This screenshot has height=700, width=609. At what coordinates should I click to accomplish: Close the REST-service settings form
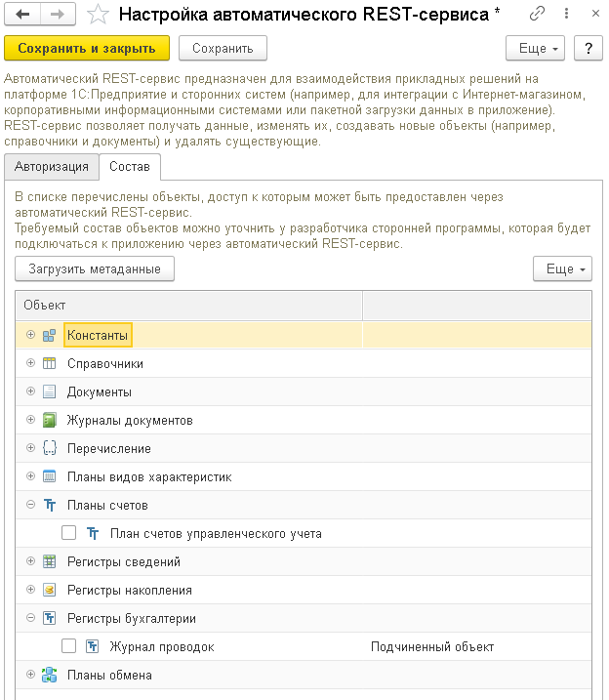pos(595,14)
